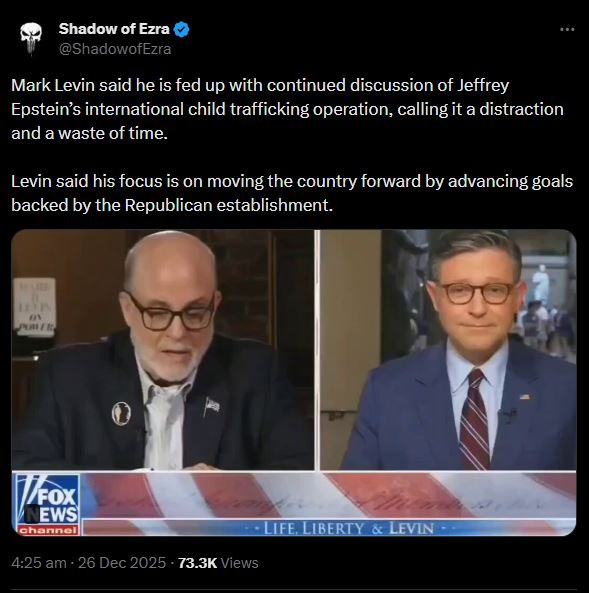
Task: Click the first paragraph about Jeffrey Epstein
Action: click(x=288, y=109)
